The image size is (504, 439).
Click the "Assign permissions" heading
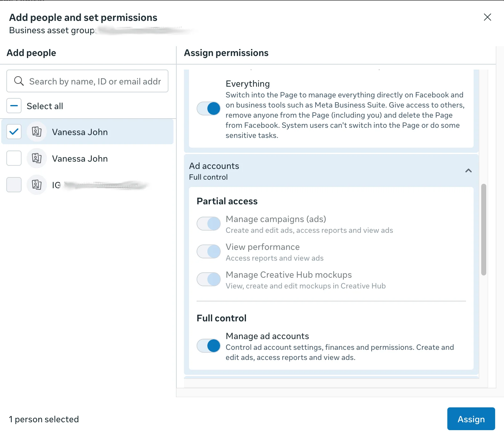pyautogui.click(x=226, y=53)
